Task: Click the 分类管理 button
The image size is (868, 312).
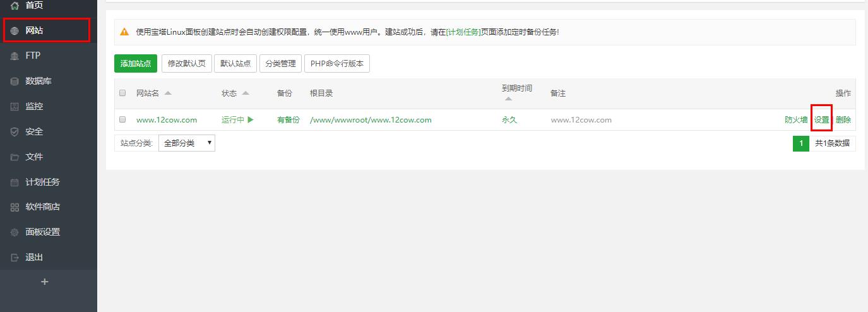Action: click(x=280, y=63)
